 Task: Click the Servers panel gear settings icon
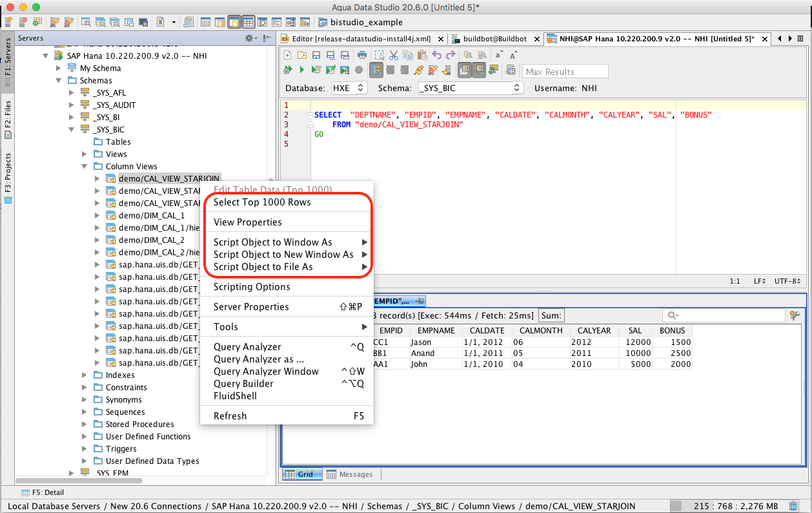[250, 38]
